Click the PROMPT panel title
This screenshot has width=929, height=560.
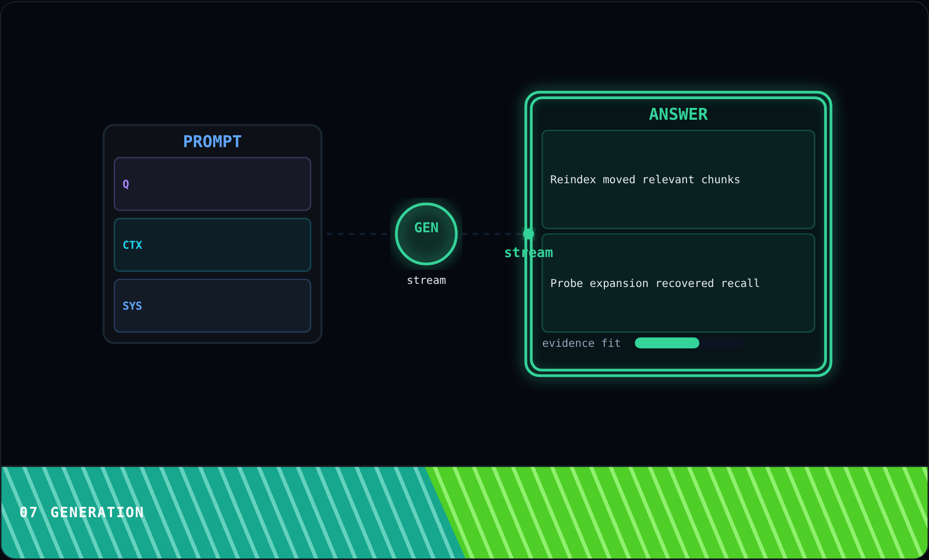[x=212, y=141]
